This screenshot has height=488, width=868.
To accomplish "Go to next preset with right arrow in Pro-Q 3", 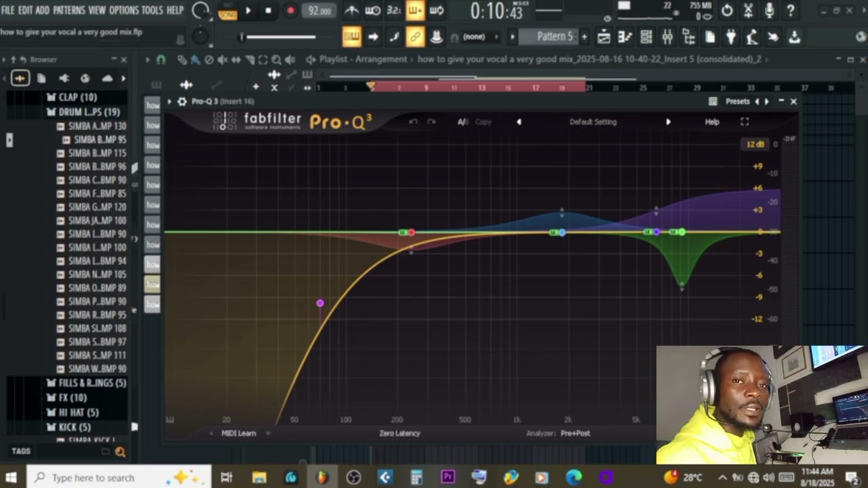I will click(x=668, y=122).
